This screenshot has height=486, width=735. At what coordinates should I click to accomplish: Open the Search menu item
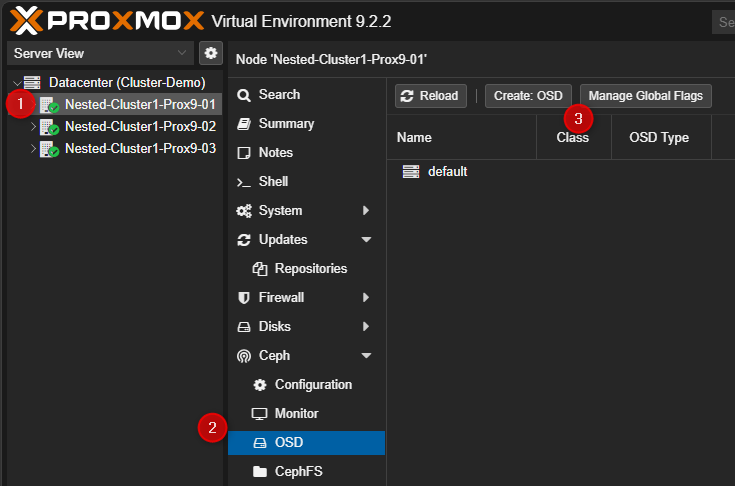[307, 95]
